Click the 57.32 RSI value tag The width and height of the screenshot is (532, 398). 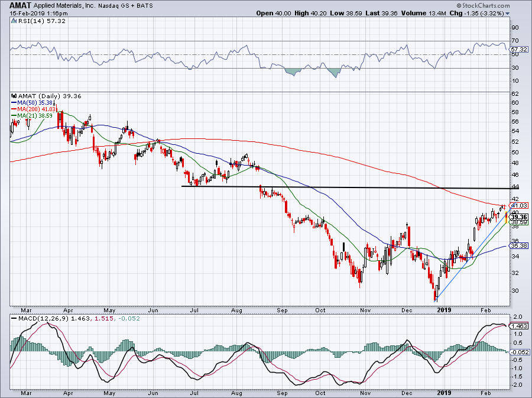(x=518, y=49)
